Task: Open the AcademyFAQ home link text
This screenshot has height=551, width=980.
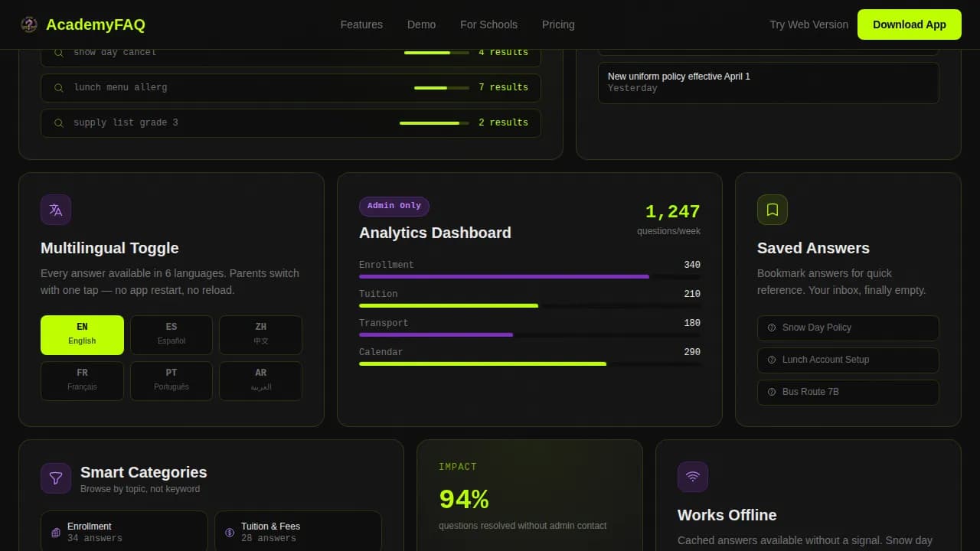Action: click(96, 24)
